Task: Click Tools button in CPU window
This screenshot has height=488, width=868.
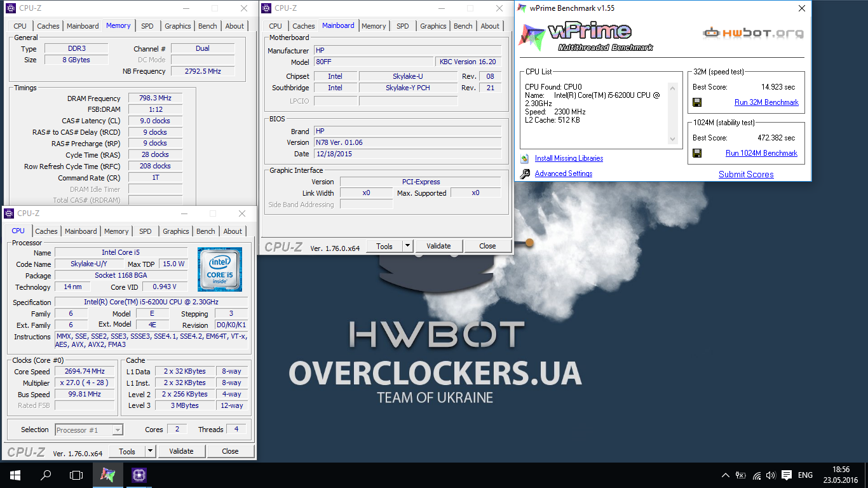Action: point(127,451)
